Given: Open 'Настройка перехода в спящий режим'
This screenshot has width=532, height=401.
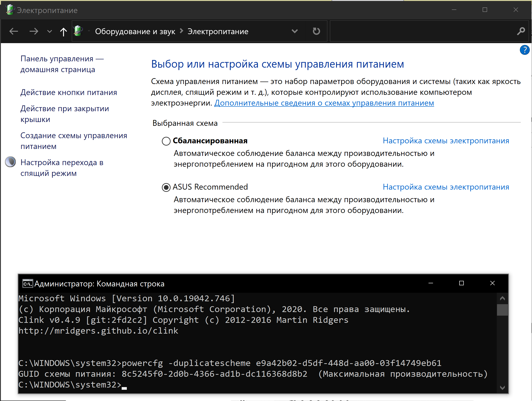Looking at the screenshot, I should tap(62, 168).
